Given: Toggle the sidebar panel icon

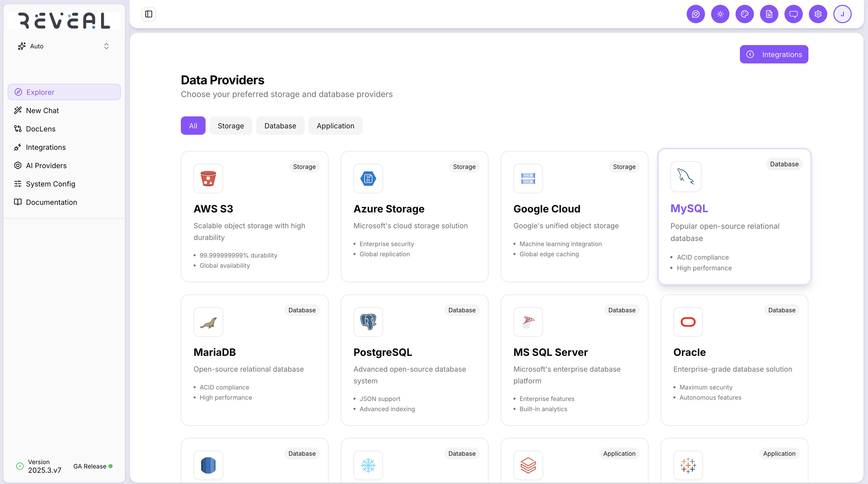Looking at the screenshot, I should (x=148, y=14).
